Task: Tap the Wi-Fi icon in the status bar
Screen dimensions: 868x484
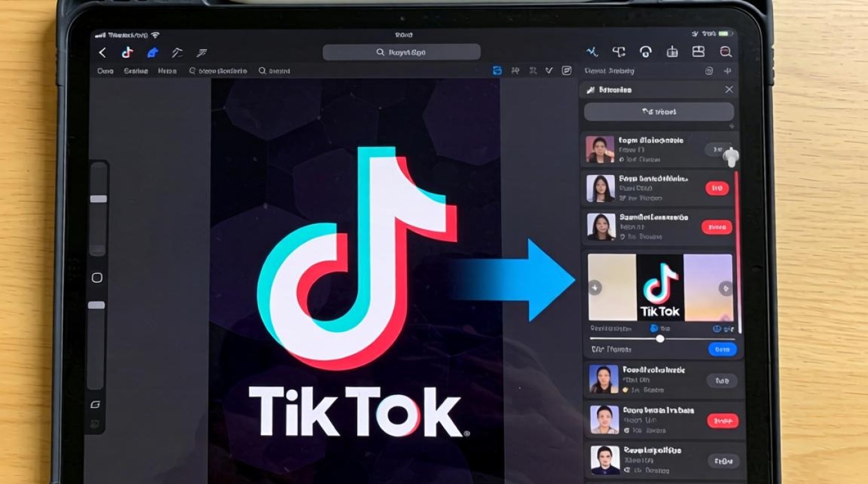Action: pos(154,34)
